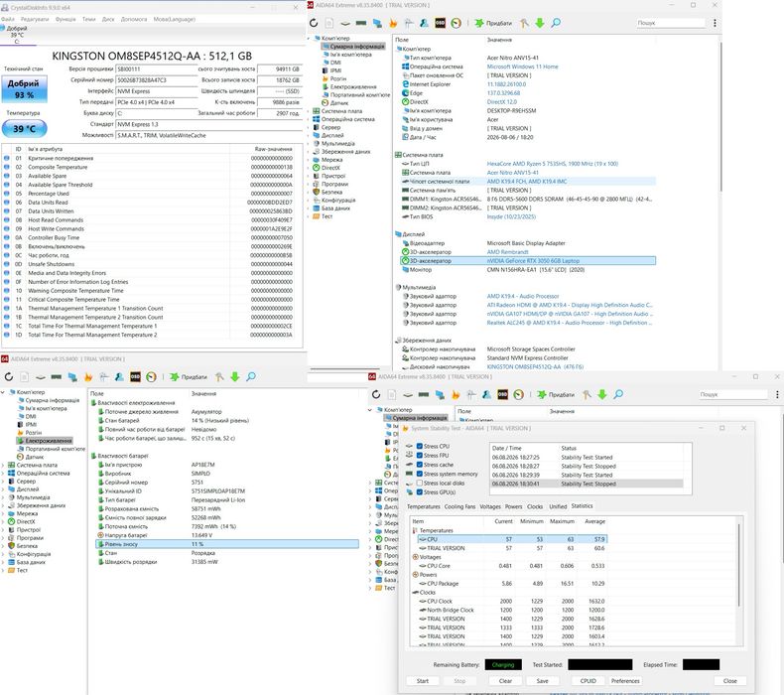The height and width of the screenshot is (695, 784).
Task: Open GPGPU monitors icon in battery AIDA64 toolbar
Action: pos(72,376)
